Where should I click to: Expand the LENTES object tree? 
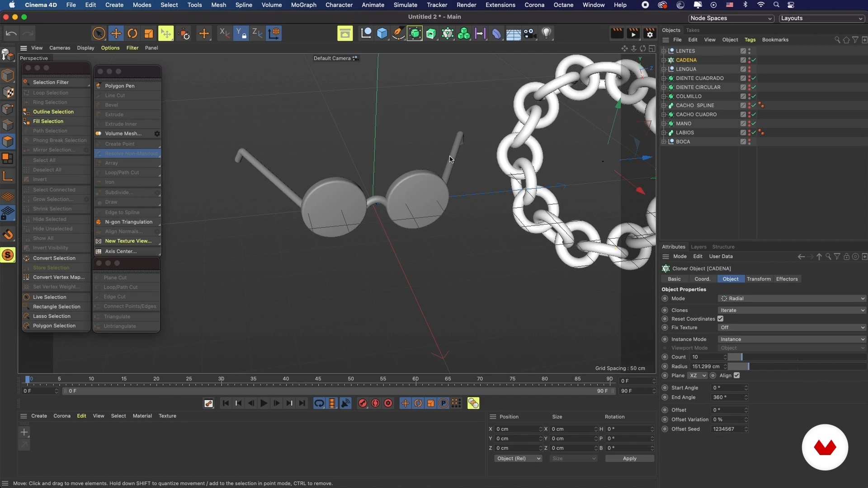point(664,51)
